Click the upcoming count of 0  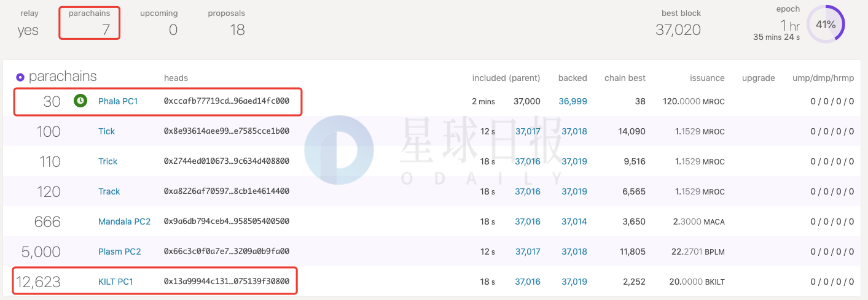(x=173, y=29)
